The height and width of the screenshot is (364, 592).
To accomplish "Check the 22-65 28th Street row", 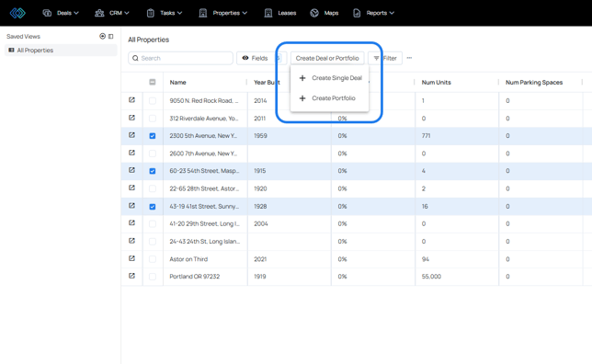I will (153, 188).
